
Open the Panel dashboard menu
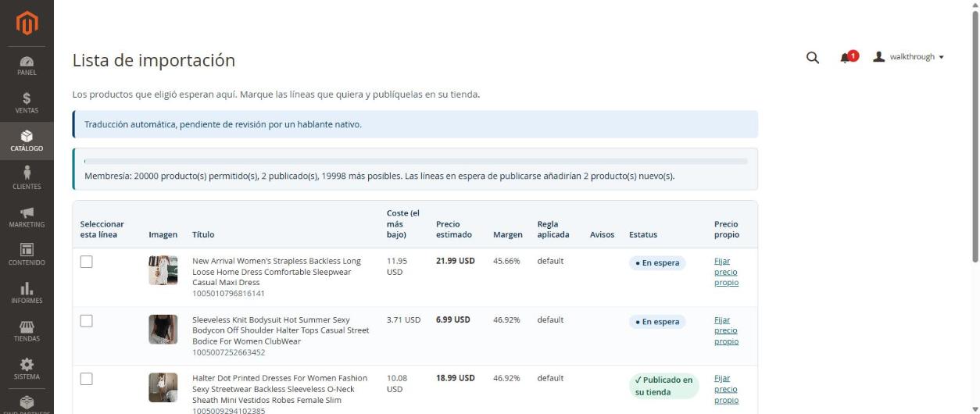coord(27,66)
